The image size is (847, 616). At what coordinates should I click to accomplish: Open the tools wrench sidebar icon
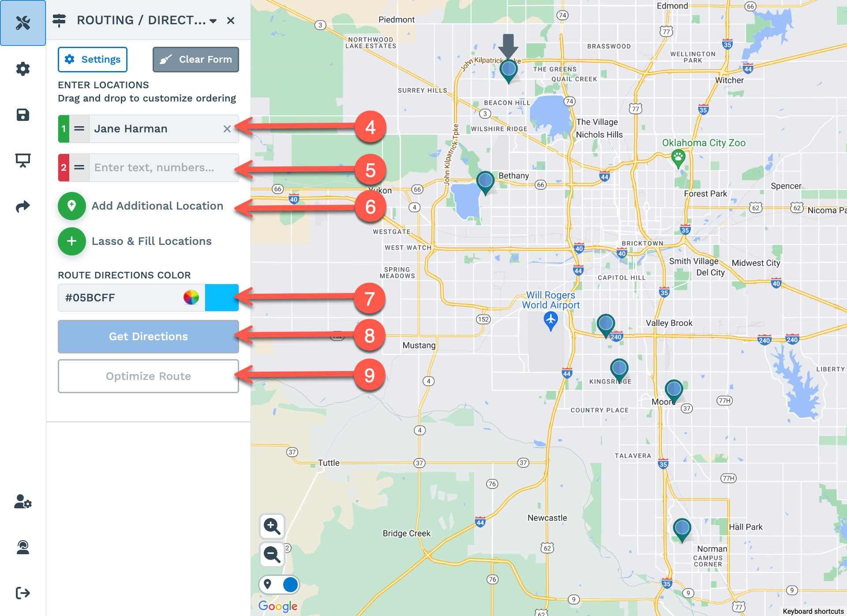[23, 23]
